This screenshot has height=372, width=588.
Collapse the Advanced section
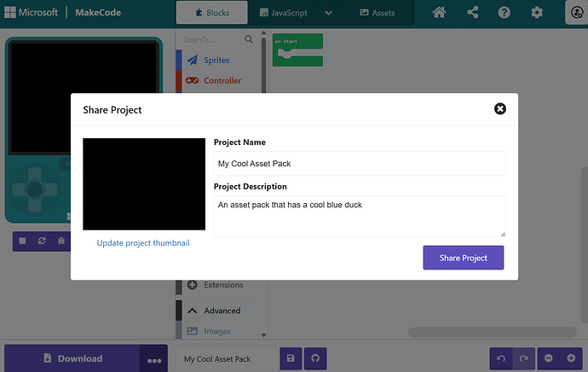click(x=217, y=311)
